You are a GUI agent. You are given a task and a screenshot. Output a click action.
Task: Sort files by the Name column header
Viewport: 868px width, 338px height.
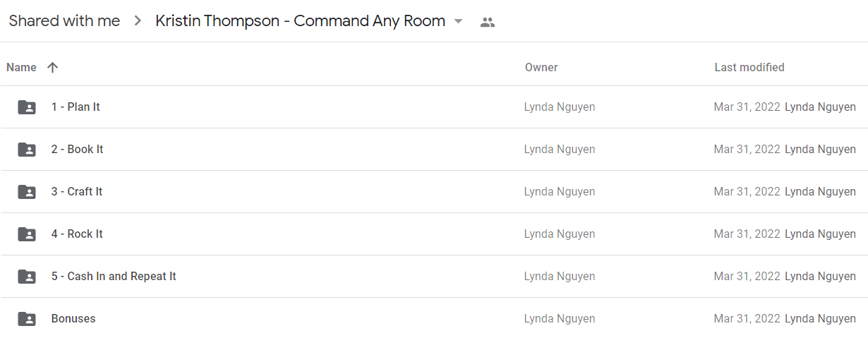[x=21, y=68]
